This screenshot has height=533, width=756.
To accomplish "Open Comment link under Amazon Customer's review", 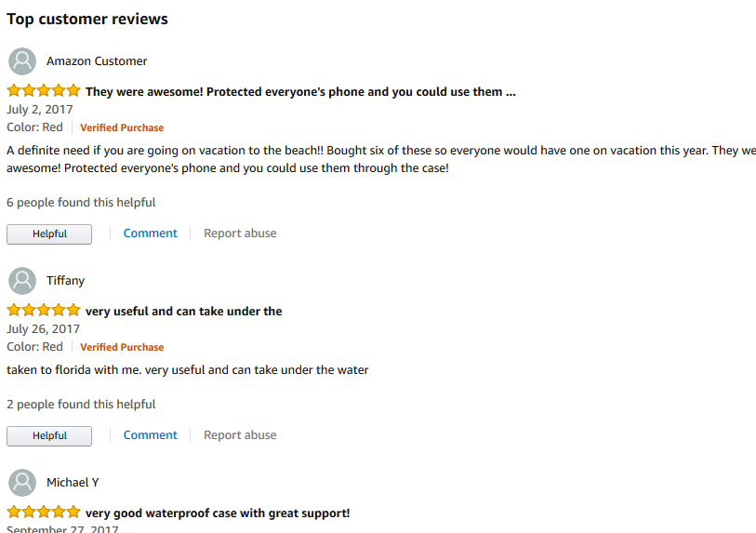I will (x=150, y=233).
